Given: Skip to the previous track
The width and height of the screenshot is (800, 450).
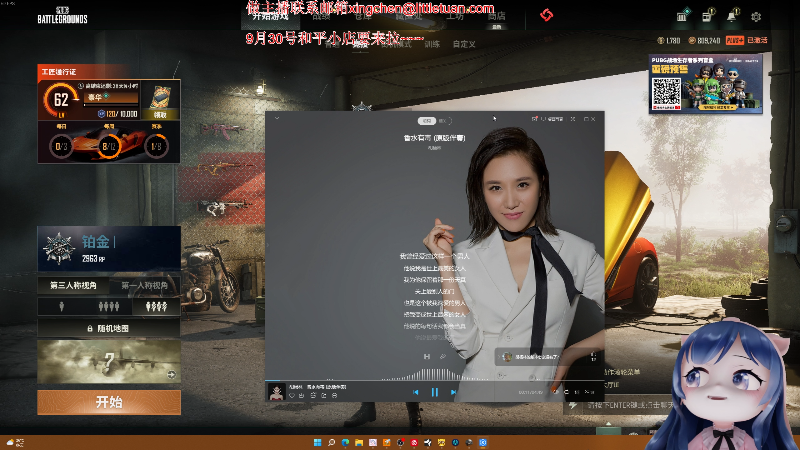Looking at the screenshot, I should pyautogui.click(x=415, y=392).
